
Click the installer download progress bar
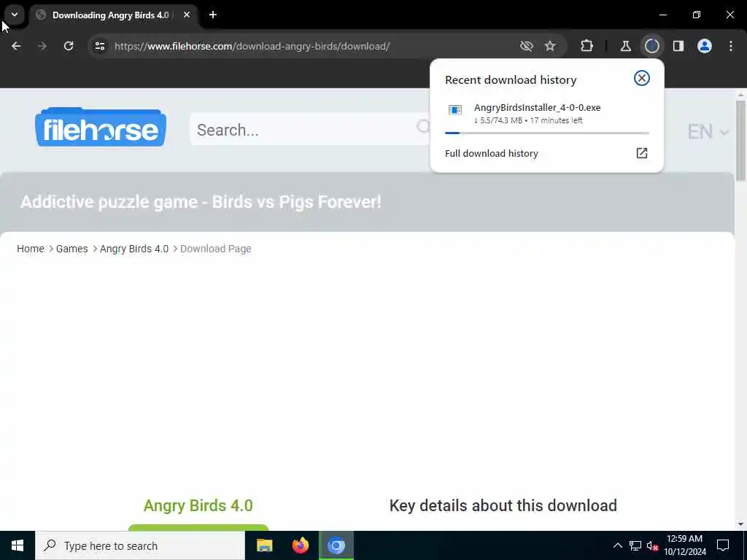point(547,133)
